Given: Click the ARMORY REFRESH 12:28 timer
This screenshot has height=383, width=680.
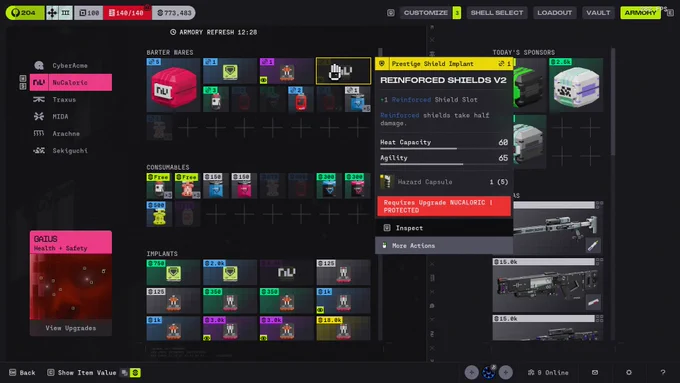Looking at the screenshot, I should click(213, 32).
